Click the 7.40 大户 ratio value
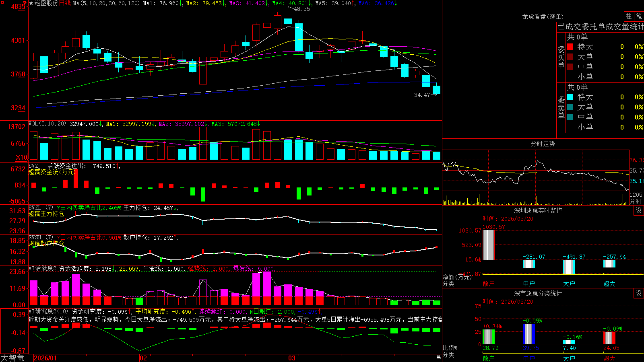 [570, 348]
